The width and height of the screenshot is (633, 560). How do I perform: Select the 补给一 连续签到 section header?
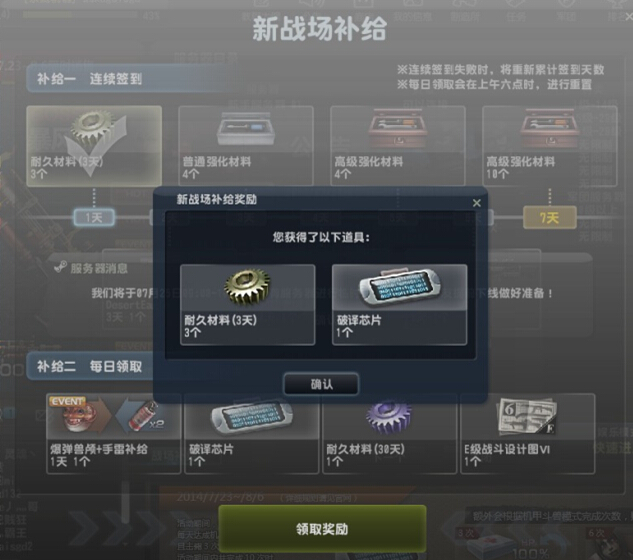coord(90,79)
